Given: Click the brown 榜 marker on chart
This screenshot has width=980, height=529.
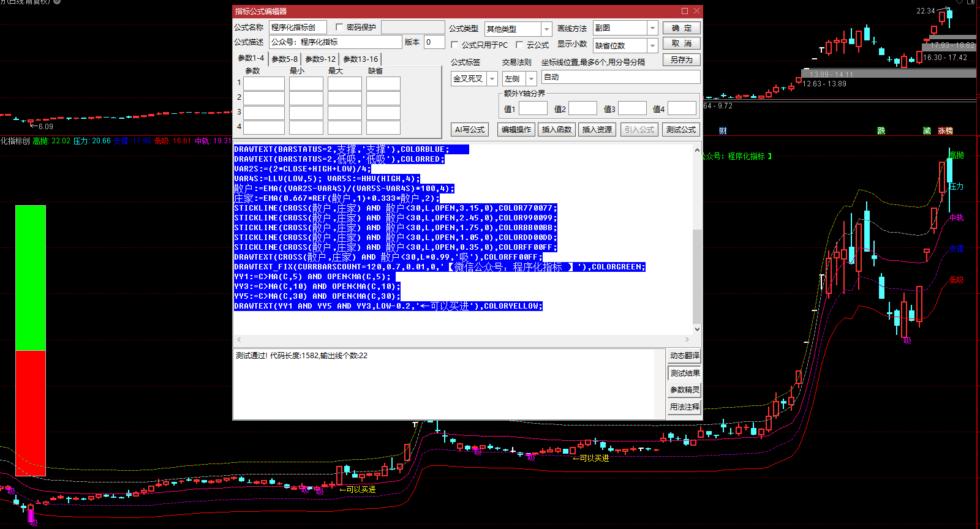Looking at the screenshot, I should (x=949, y=131).
